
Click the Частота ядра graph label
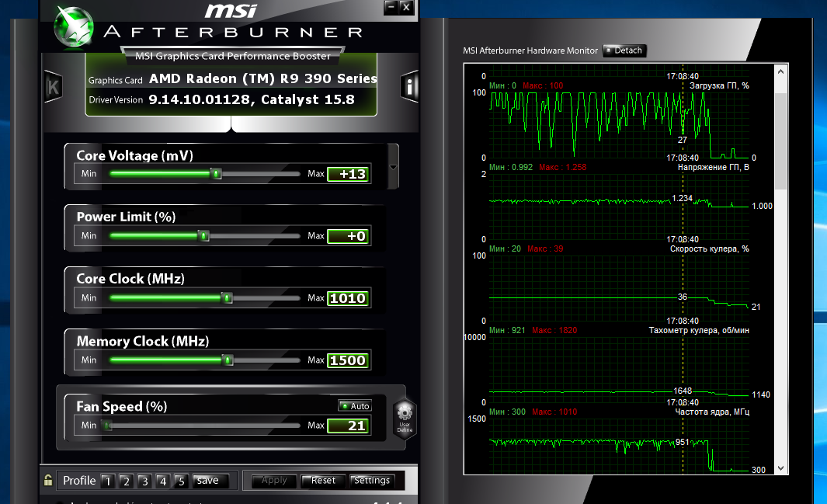point(712,412)
